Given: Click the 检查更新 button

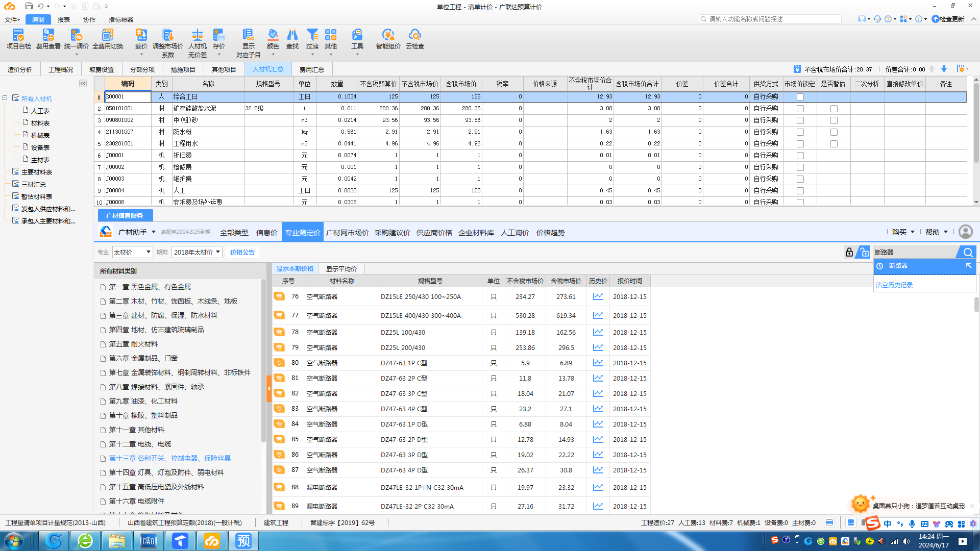Looking at the screenshot, I should [x=948, y=19].
